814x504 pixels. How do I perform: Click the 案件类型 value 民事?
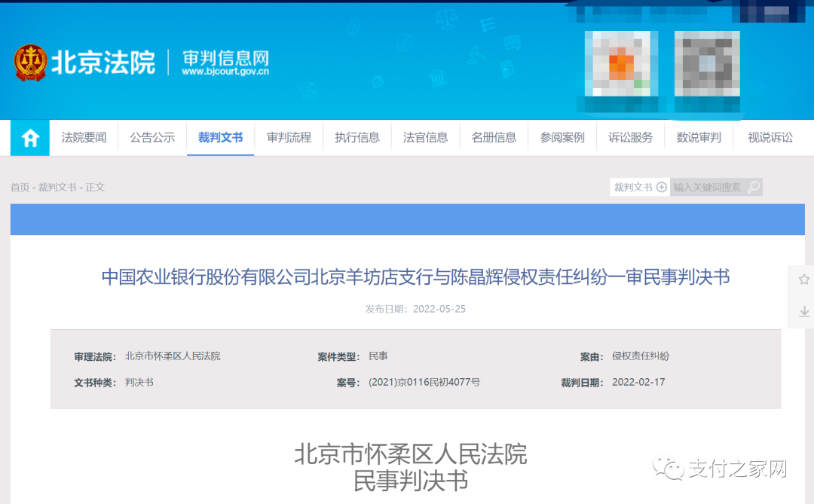pyautogui.click(x=378, y=356)
